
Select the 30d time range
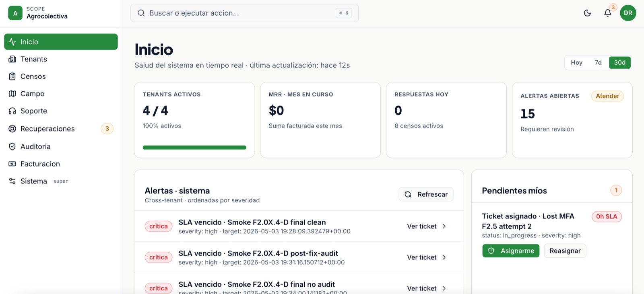pyautogui.click(x=620, y=62)
